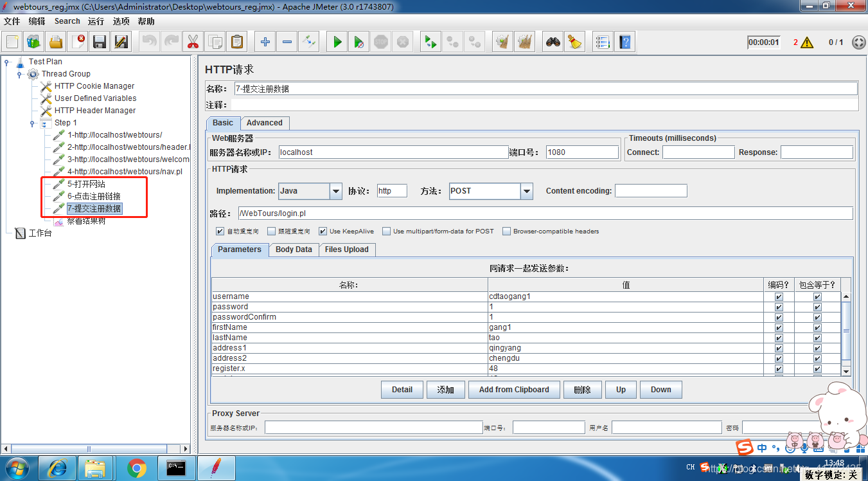Collapse the Step 1 node
868x481 pixels.
click(33, 123)
